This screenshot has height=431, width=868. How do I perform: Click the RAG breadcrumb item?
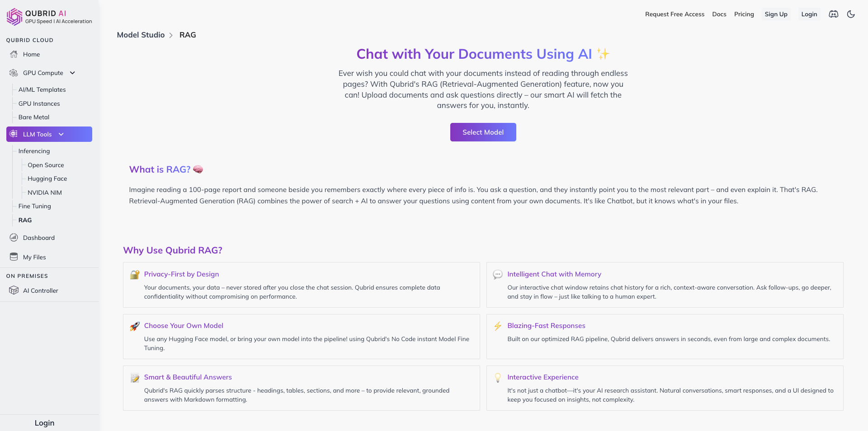tap(188, 35)
